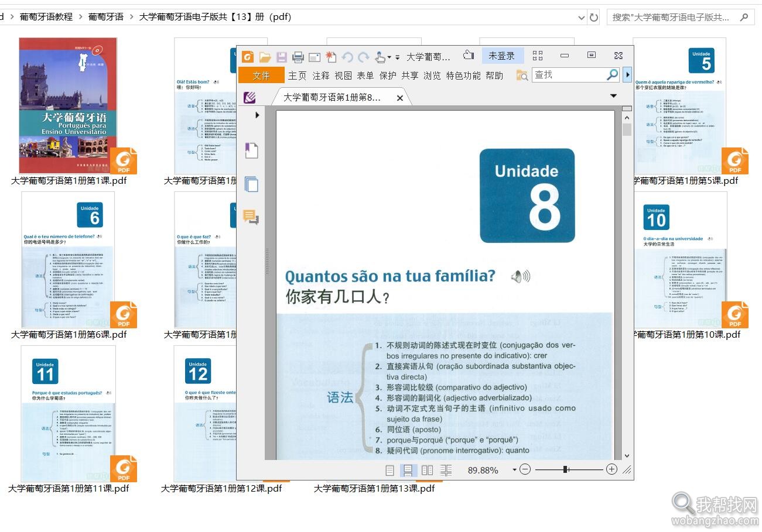This screenshot has height=532, width=762.
Task: Open the 文件 menu in Foxit
Action: tap(261, 75)
